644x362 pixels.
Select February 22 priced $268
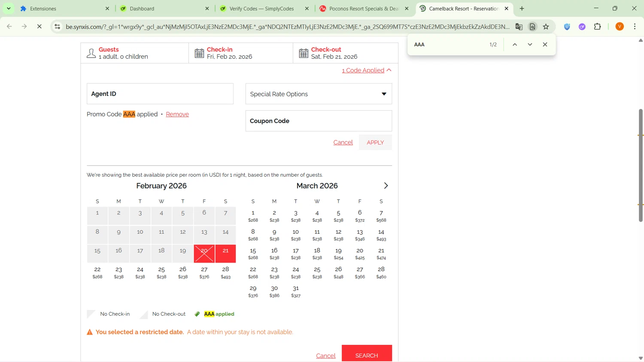coord(97,273)
